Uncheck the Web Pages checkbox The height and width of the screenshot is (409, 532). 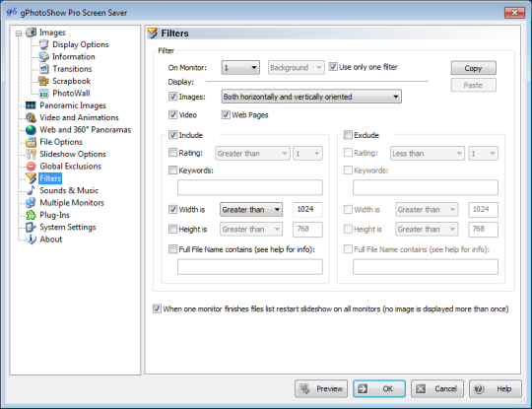point(226,114)
